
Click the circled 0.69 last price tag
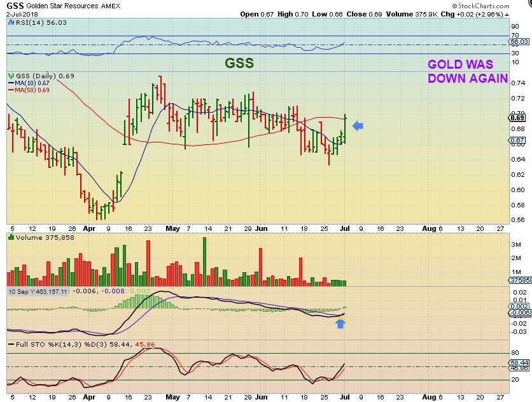(517, 118)
